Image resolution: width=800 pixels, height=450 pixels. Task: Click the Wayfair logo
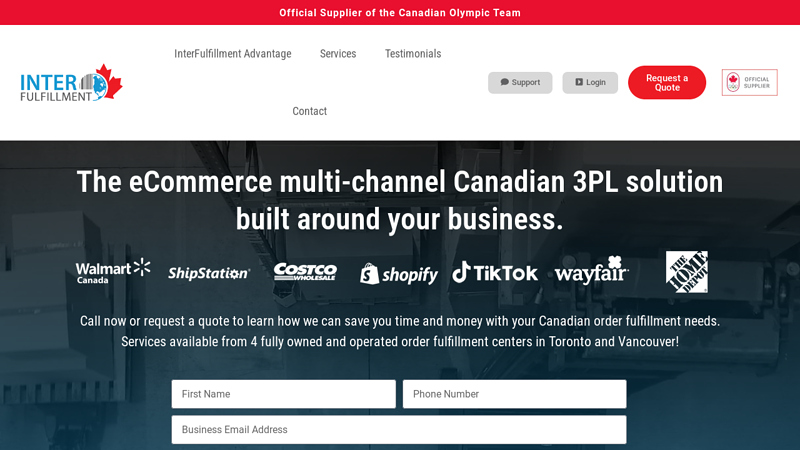(x=592, y=270)
